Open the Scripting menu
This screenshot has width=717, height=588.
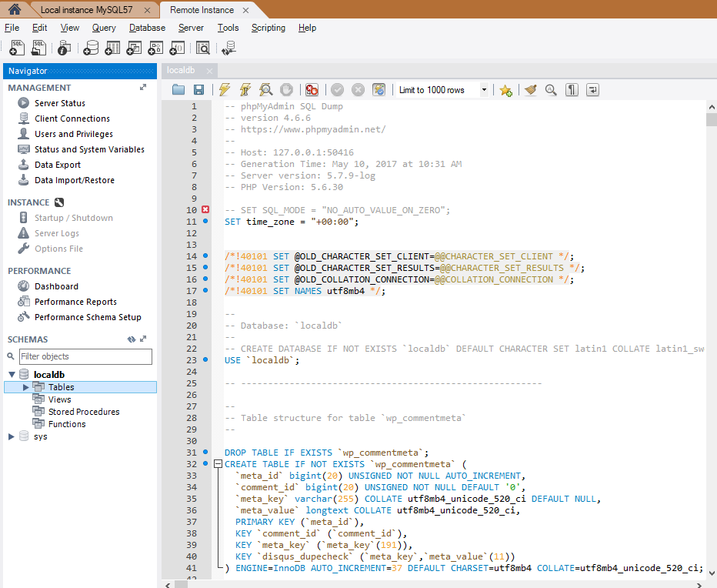(268, 28)
